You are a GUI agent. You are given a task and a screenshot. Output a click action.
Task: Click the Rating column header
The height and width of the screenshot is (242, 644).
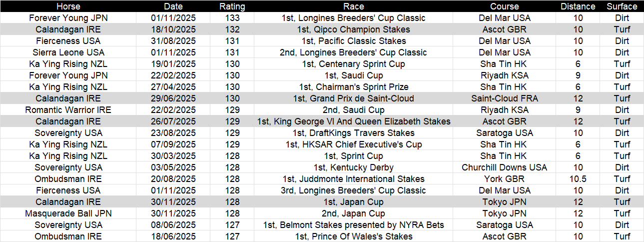click(x=232, y=6)
